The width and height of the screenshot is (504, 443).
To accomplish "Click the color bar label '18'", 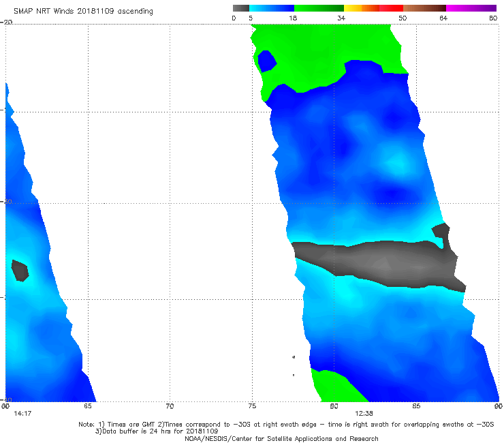I will [293, 18].
